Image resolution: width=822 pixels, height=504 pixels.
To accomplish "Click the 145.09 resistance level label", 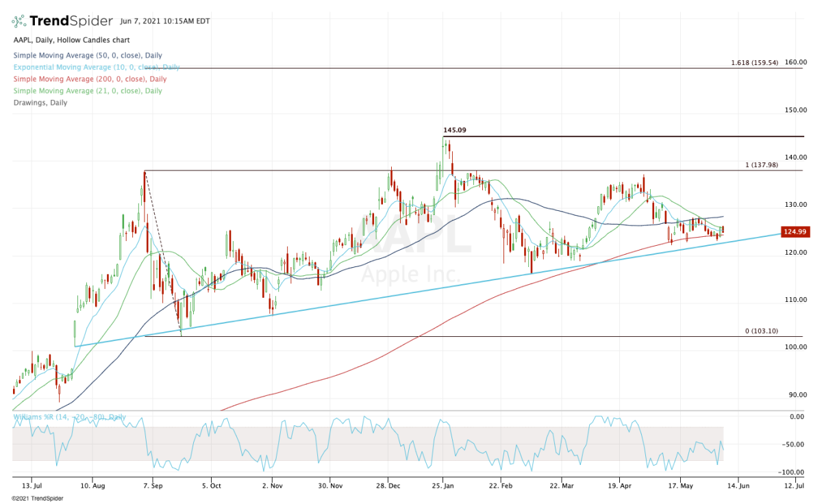I will click(x=456, y=129).
